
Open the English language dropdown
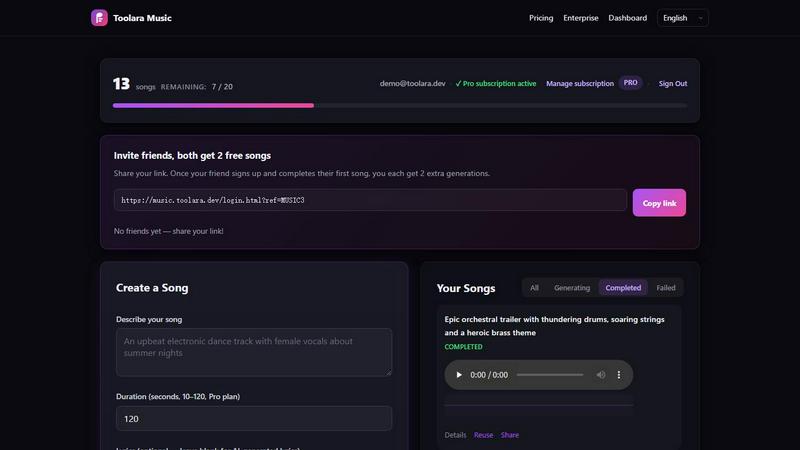point(683,18)
